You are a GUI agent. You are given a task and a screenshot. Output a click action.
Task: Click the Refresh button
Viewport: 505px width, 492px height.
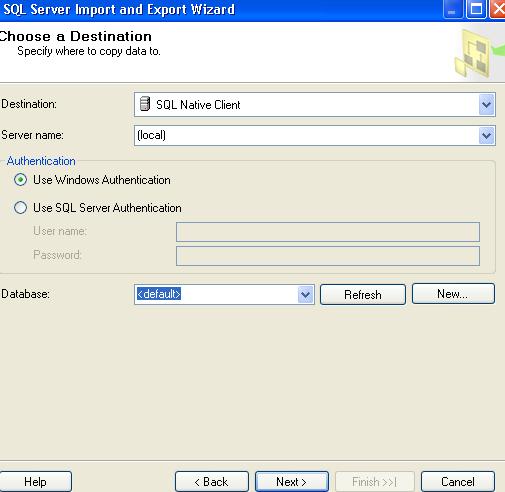363,294
